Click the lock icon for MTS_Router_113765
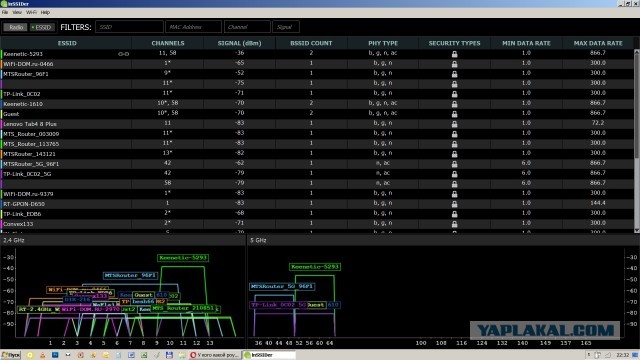The width and height of the screenshot is (640, 360). pyautogui.click(x=454, y=144)
